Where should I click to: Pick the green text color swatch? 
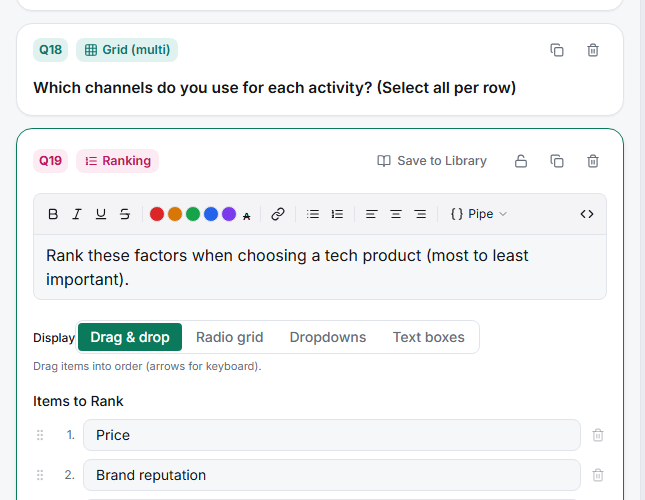click(x=193, y=214)
